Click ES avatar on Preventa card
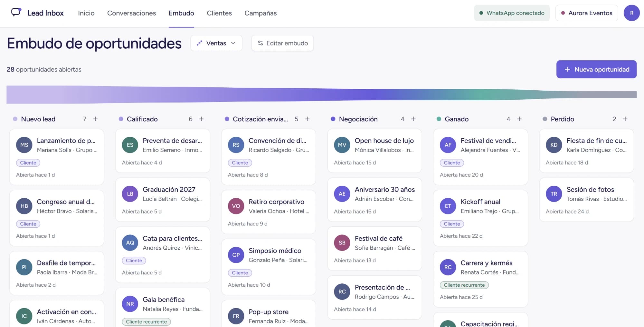Viewport: 644px width, 327px height. (x=130, y=145)
